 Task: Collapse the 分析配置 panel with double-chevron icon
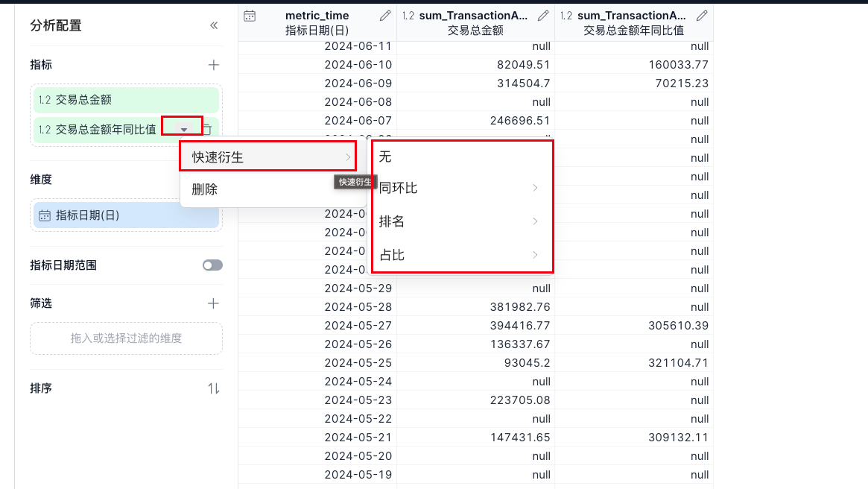click(x=214, y=25)
